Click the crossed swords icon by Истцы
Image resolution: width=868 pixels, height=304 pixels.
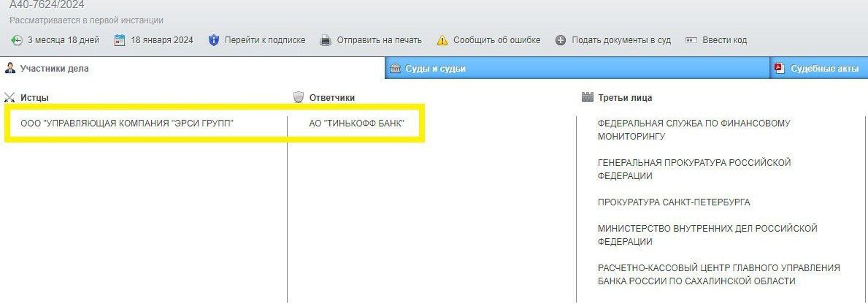click(x=9, y=97)
